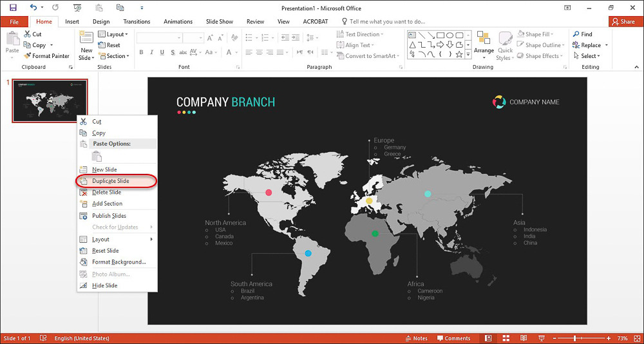Choose Duplicate Slide from context menu

tap(117, 181)
